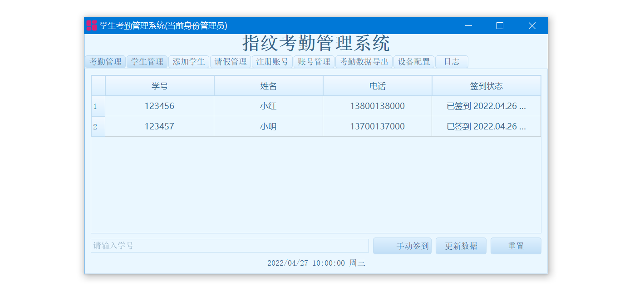Select cell 123456

point(160,106)
